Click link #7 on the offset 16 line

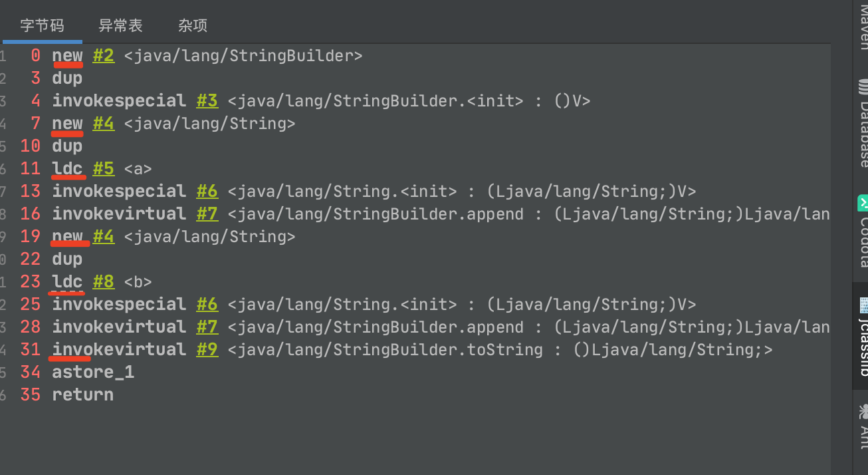[207, 214]
